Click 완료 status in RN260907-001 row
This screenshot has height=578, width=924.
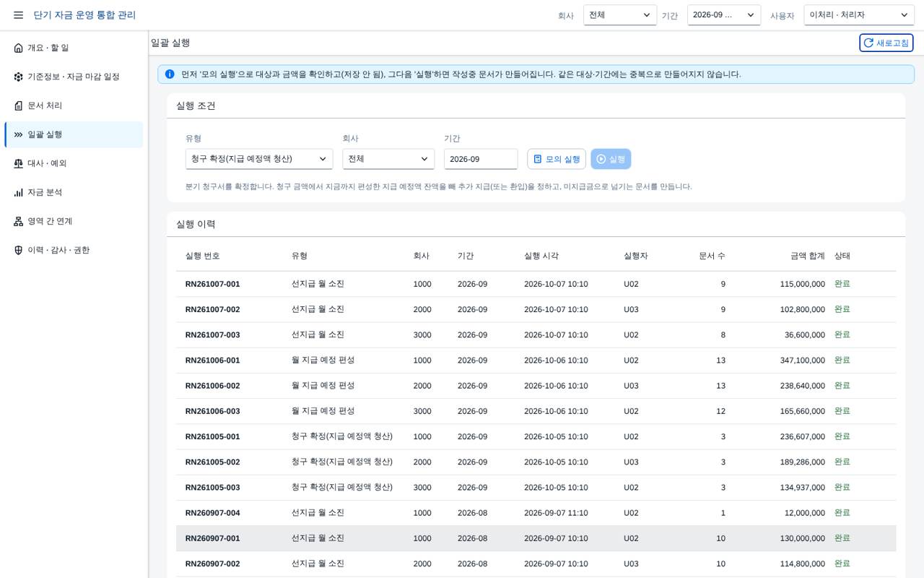point(842,538)
